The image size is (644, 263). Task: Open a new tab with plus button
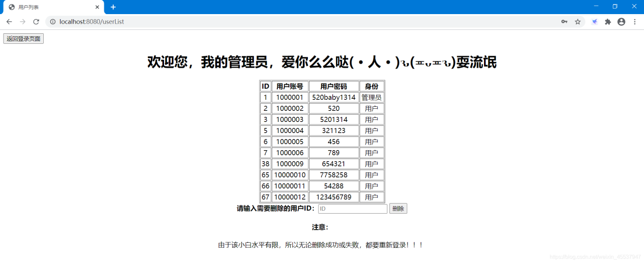click(x=113, y=7)
